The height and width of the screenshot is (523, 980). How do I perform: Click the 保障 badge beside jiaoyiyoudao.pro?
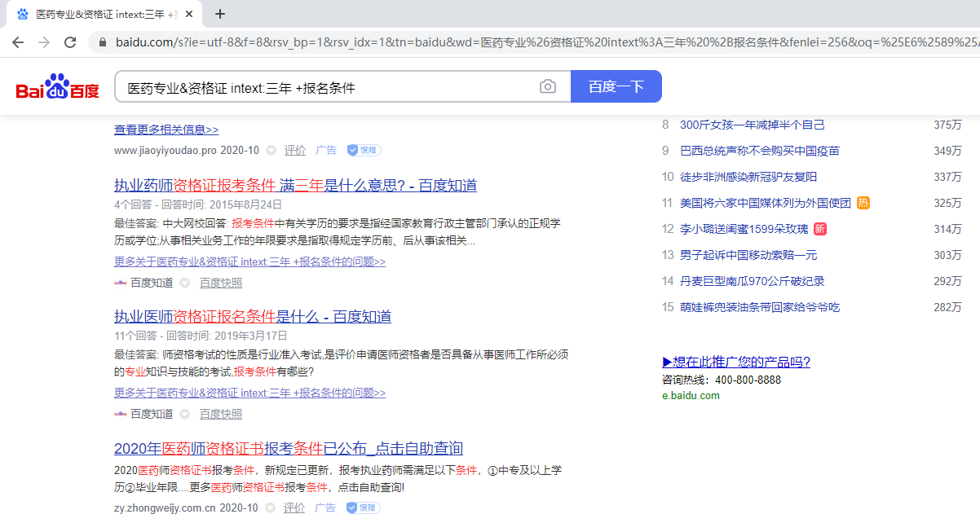coord(364,150)
